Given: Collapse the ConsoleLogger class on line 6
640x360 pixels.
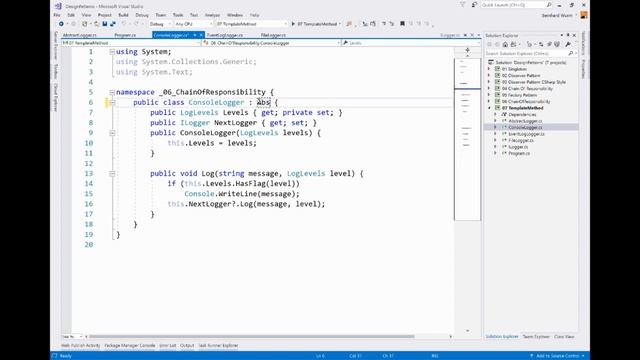Looking at the screenshot, I should [112, 103].
